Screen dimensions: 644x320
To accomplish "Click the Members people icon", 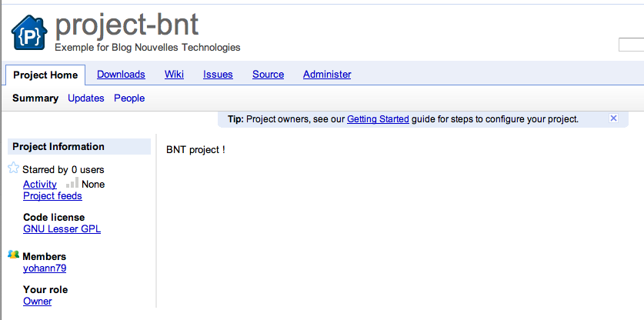I will [13, 255].
